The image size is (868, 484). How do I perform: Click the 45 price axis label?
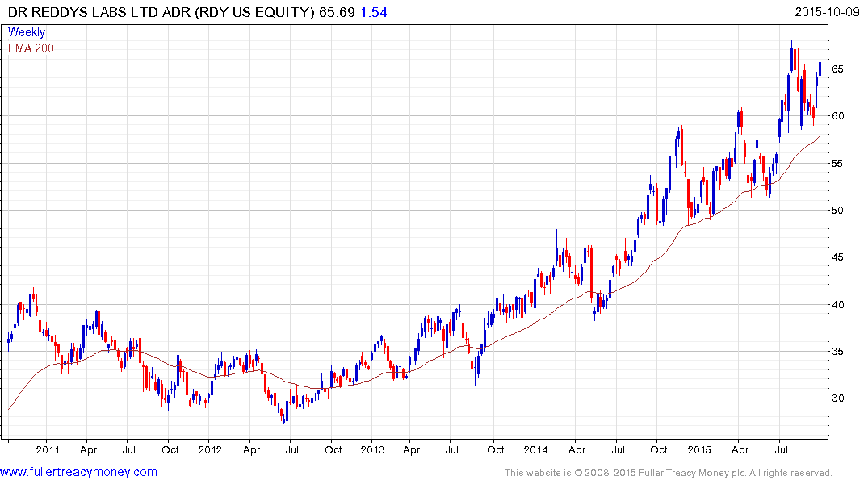(x=839, y=257)
